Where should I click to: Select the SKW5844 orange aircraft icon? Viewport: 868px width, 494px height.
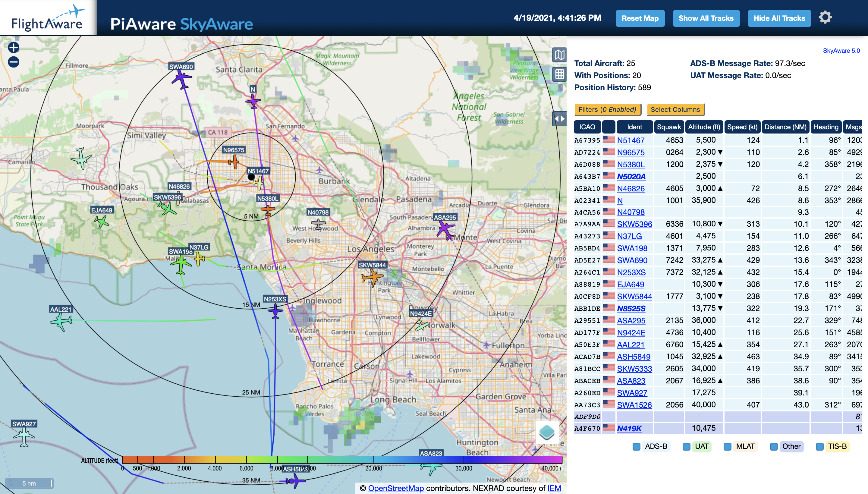(373, 277)
